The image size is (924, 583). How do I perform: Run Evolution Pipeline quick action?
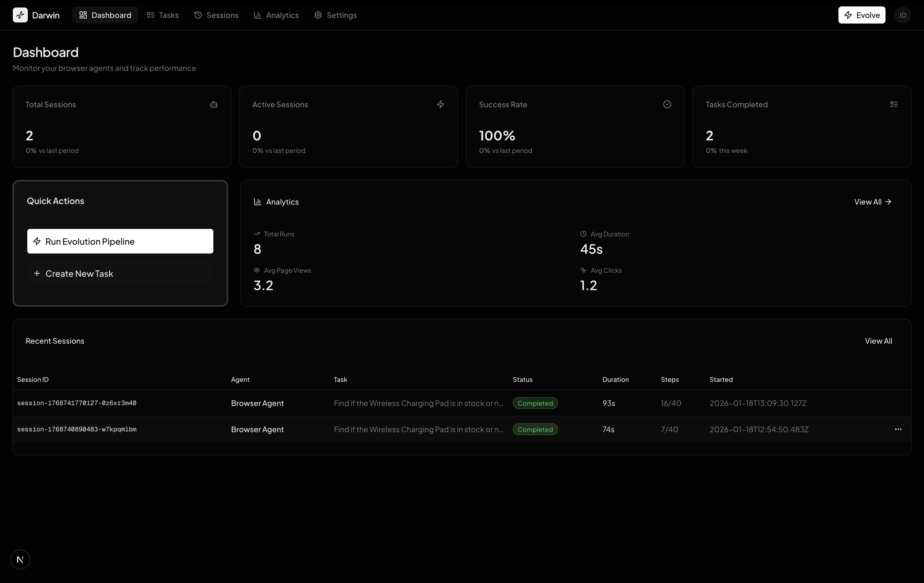point(120,241)
